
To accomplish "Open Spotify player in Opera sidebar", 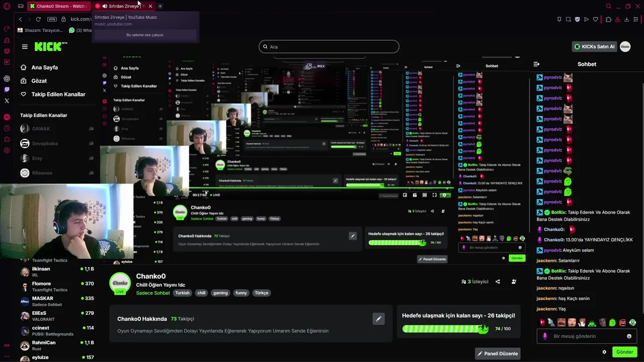I will (x=7, y=117).
